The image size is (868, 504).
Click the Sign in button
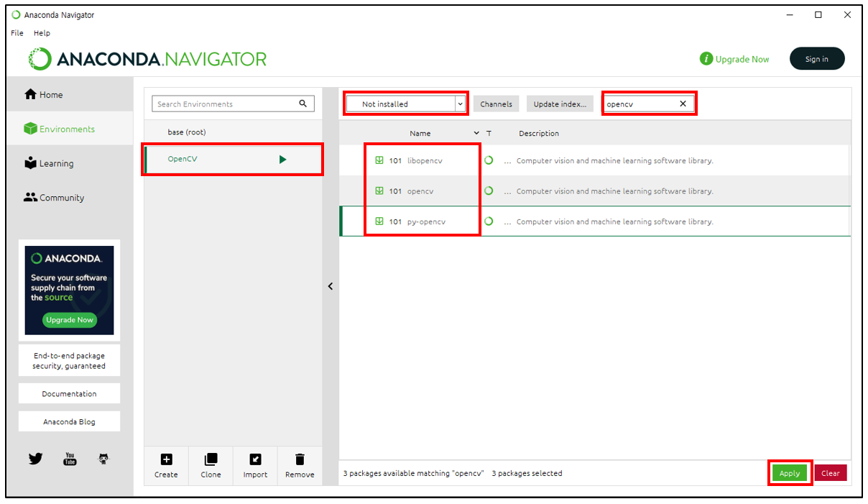coord(817,59)
